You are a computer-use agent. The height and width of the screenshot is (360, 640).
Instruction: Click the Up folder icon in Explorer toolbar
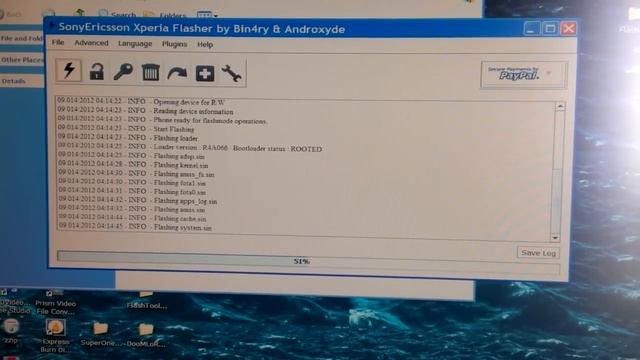click(x=80, y=13)
